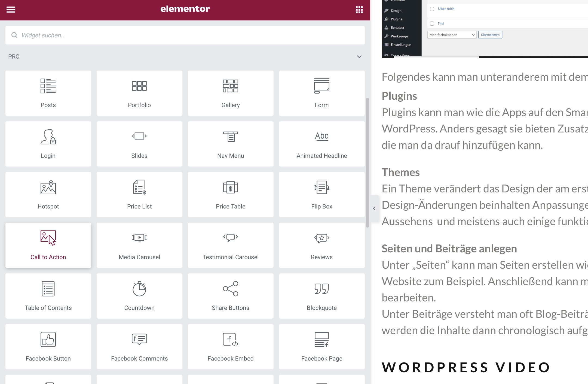This screenshot has height=384, width=588.
Task: Select the Hotspot widget
Action: (48, 195)
